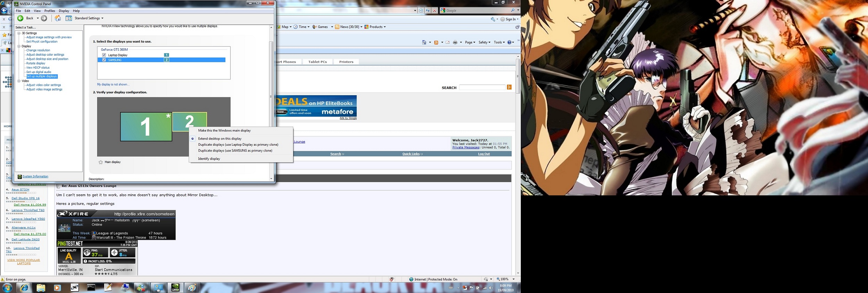Open the Standard Settings dropdown
This screenshot has height=293, width=868.
coord(102,18)
